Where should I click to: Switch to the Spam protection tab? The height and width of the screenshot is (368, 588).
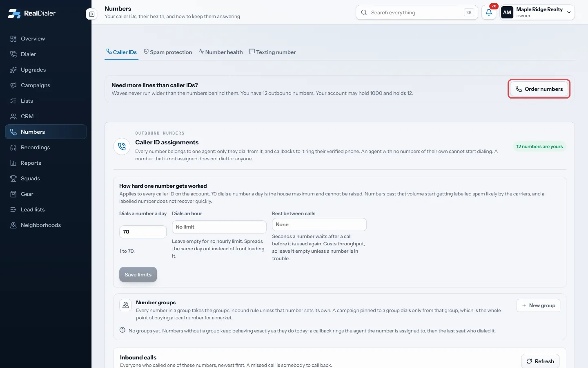point(168,52)
